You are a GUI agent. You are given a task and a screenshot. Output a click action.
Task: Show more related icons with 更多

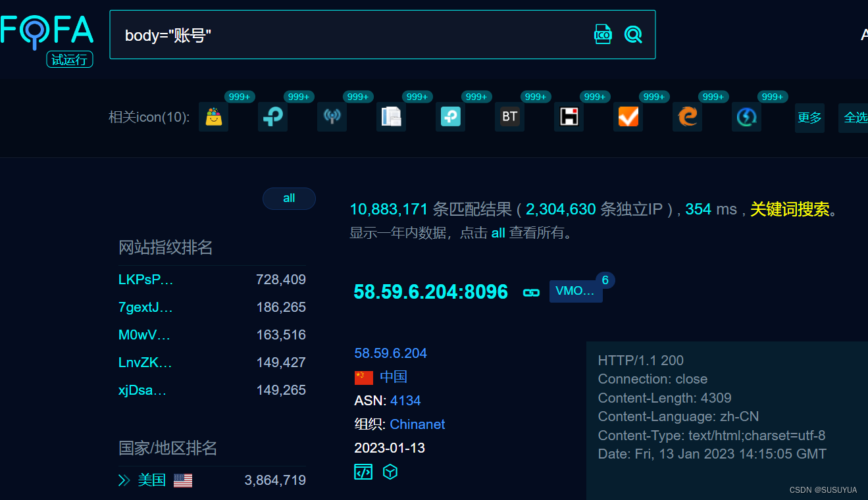pos(809,118)
